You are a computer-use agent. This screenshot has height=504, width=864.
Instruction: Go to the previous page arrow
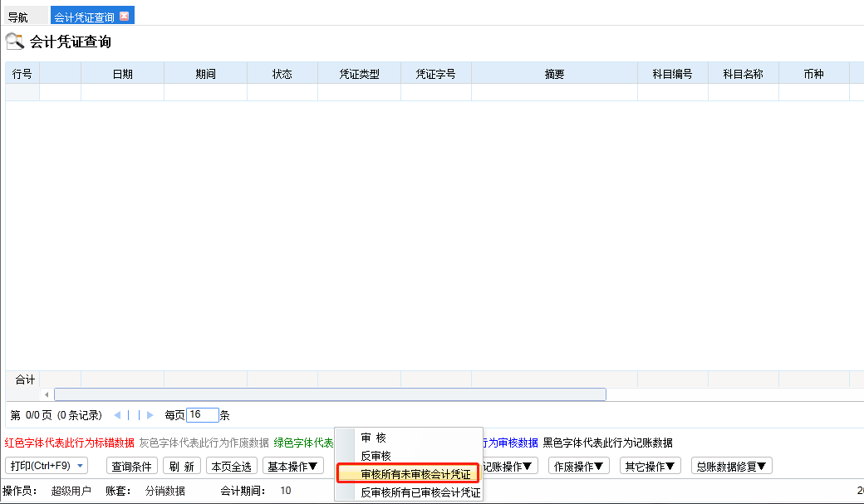117,415
